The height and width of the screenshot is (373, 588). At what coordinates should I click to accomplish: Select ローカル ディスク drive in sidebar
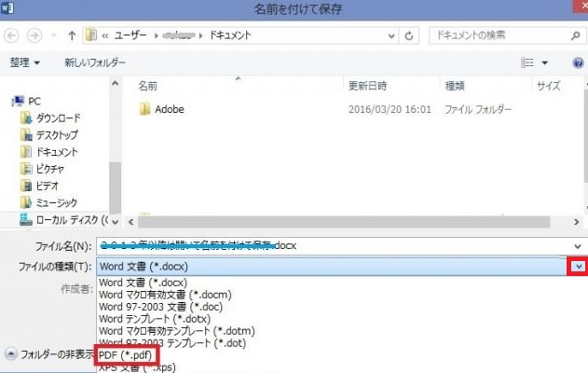(63, 220)
